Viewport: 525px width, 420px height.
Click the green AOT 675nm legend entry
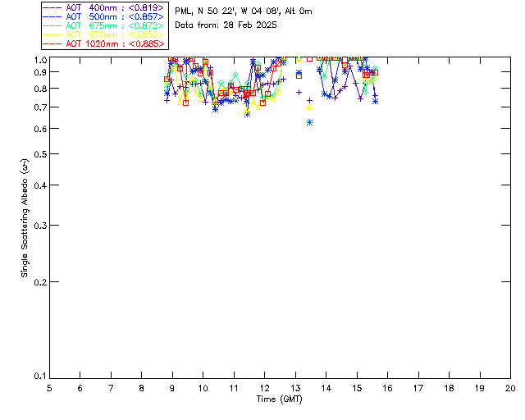pyautogui.click(x=103, y=25)
